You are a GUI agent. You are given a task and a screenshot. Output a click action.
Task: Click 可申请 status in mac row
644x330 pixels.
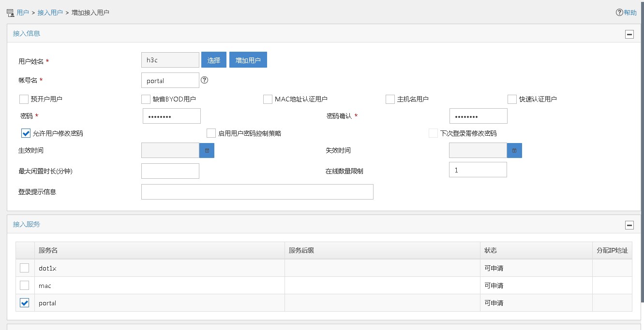tap(494, 286)
